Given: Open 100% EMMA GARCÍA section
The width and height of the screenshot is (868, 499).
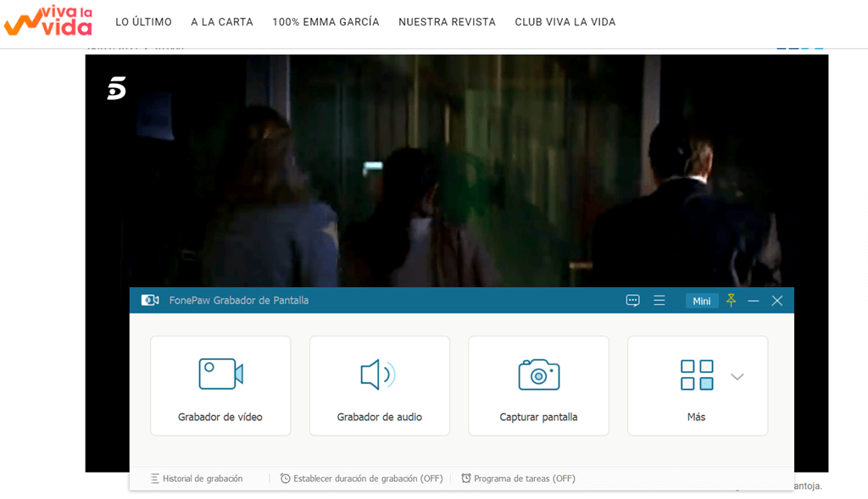Looking at the screenshot, I should (x=325, y=22).
